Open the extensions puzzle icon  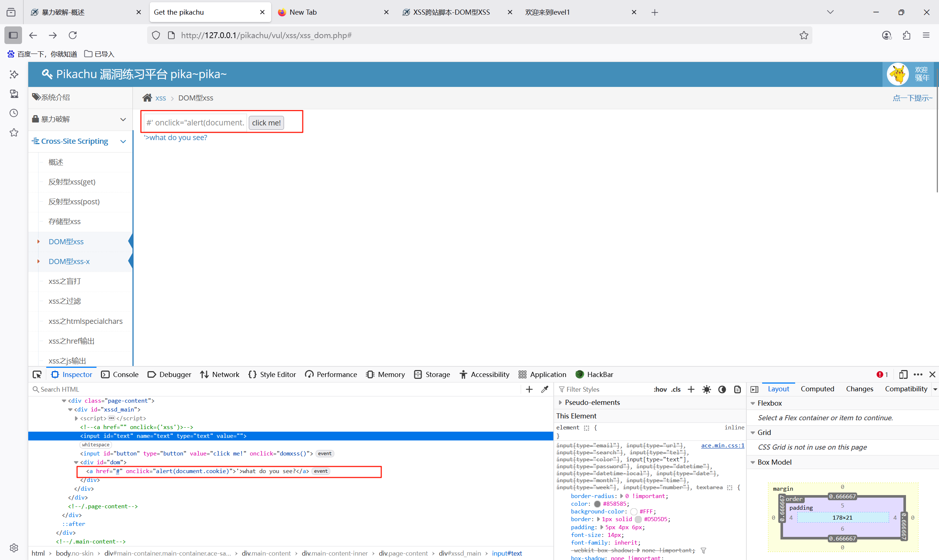(x=907, y=35)
